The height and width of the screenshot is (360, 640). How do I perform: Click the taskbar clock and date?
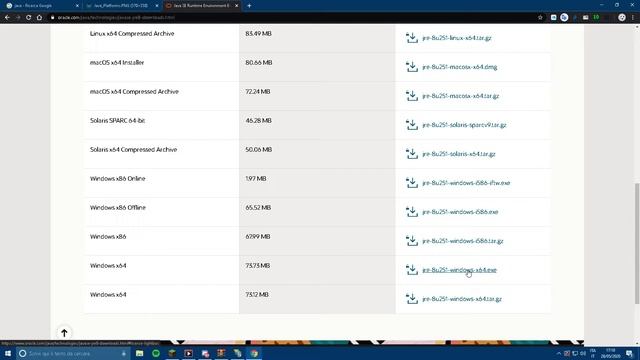(610, 353)
